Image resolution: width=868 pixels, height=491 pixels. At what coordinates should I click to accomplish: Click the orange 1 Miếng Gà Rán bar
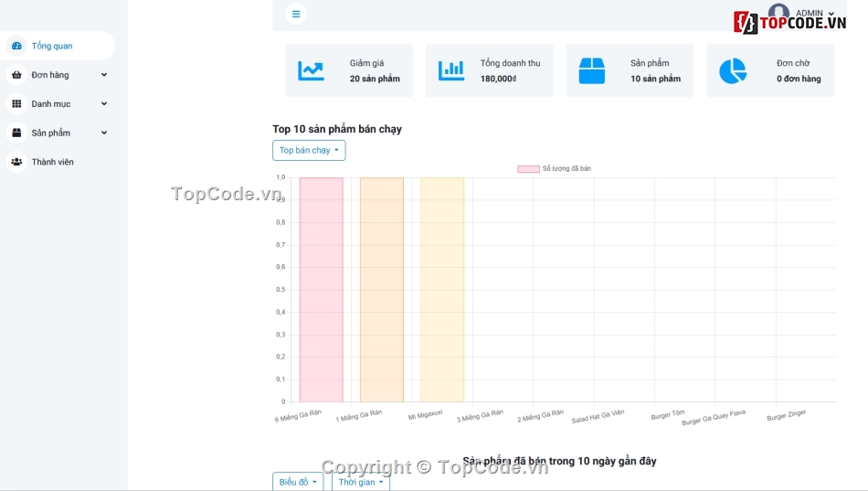[382, 290]
